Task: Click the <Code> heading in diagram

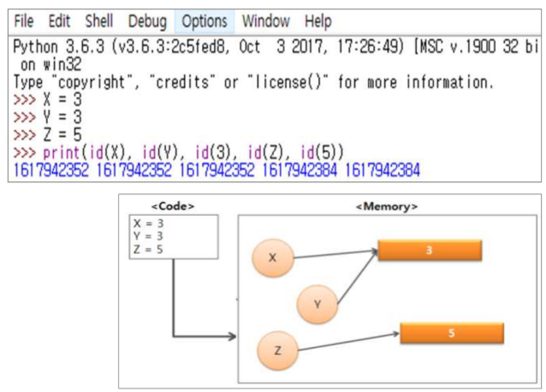Action: [173, 206]
